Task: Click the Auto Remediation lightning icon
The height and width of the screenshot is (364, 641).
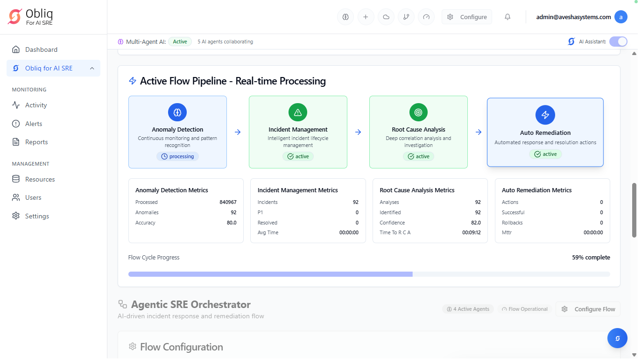Action: pyautogui.click(x=545, y=115)
